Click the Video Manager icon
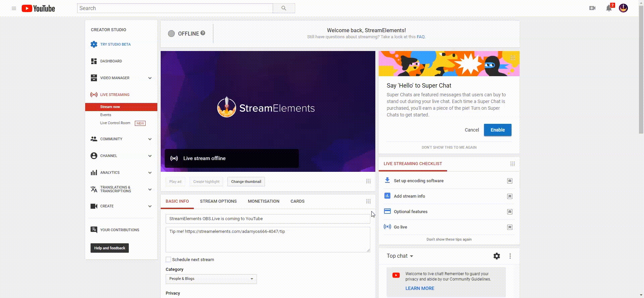644x298 pixels. pos(94,78)
